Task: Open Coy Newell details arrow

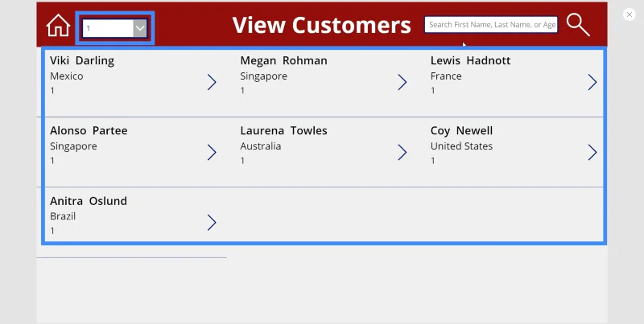Action: (x=592, y=152)
